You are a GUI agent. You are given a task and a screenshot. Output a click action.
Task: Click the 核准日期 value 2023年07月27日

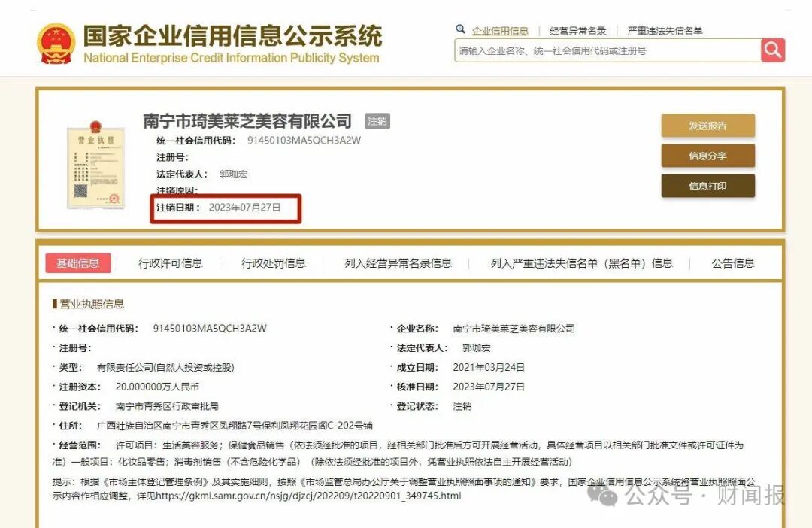point(489,387)
